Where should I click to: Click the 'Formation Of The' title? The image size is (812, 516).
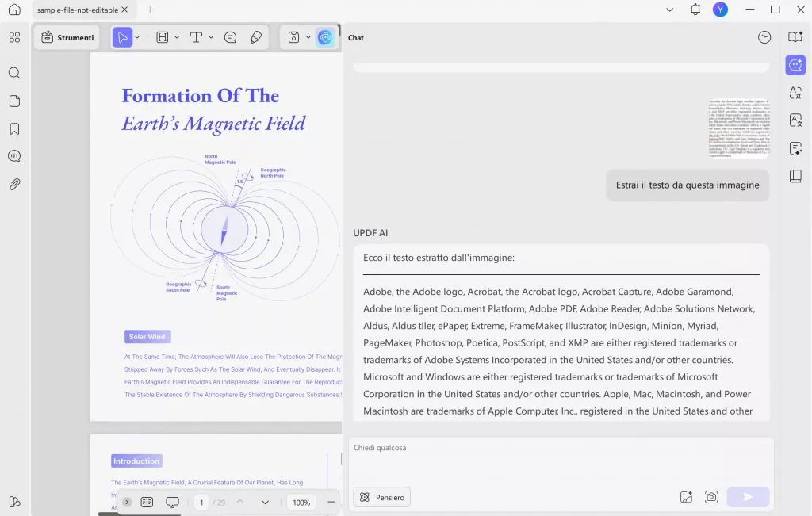coord(201,96)
